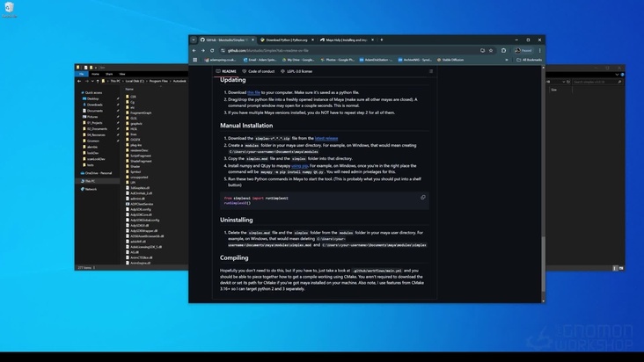Click the browser reload button
This screenshot has height=362, width=644.
pos(215,50)
